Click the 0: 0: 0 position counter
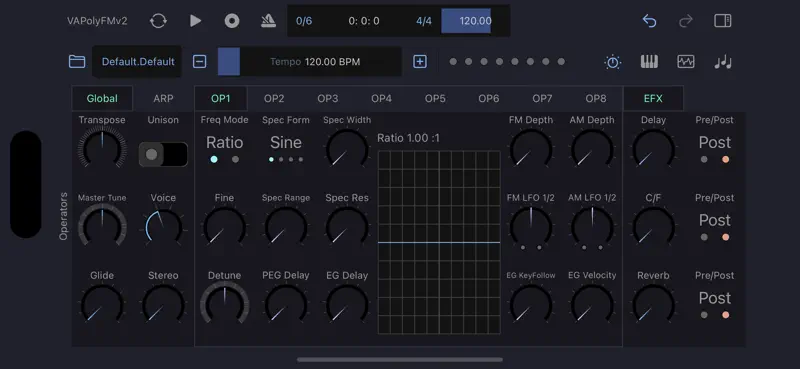The image size is (800, 369). 364,21
